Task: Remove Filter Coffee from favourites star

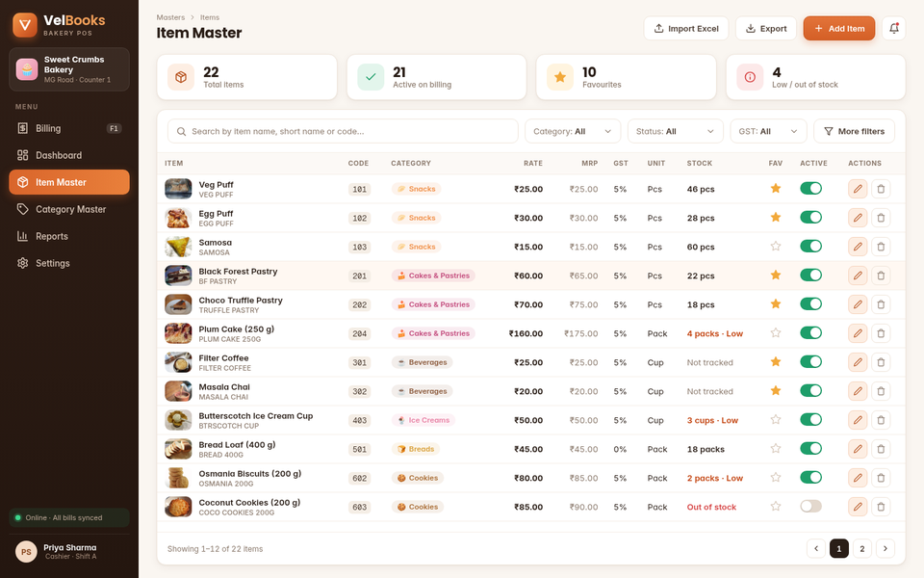Action: click(776, 361)
